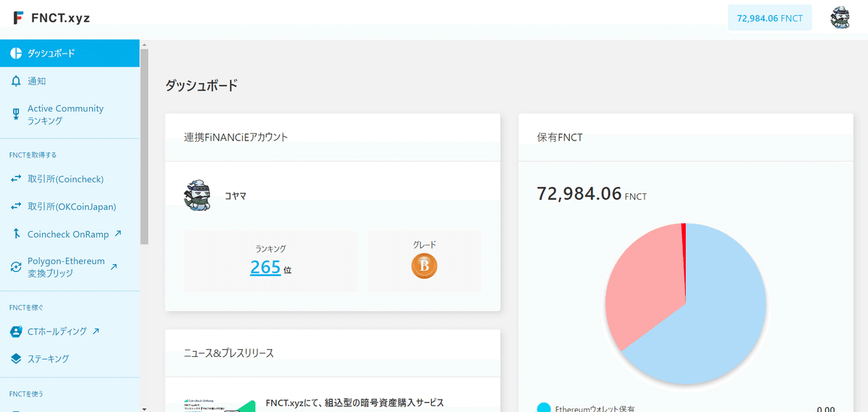Open the news headline FNCT.xyzにて、組込型の暗号資産購入サービス
The image size is (868, 412).
[x=354, y=403]
